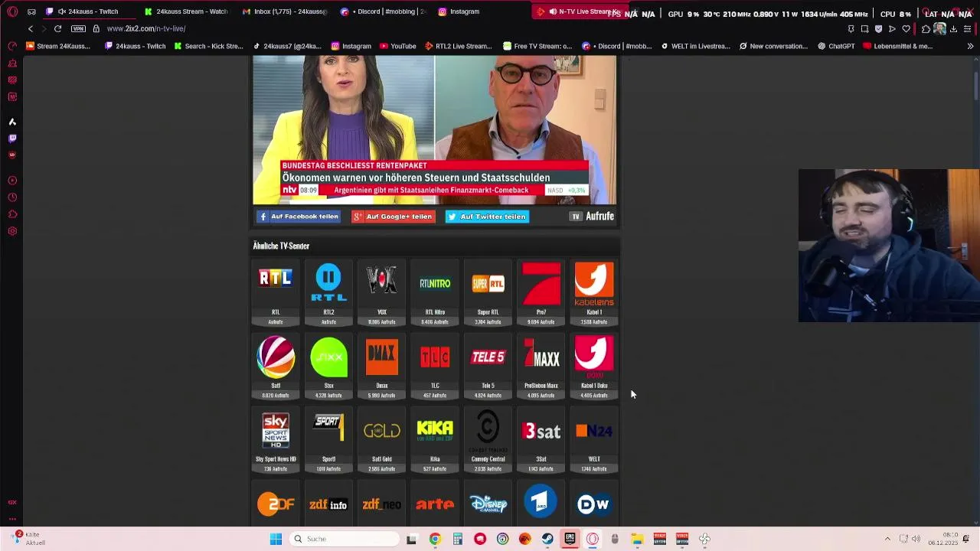Open the Pro7 channel logo
Image resolution: width=980 pixels, height=551 pixels.
(x=541, y=283)
